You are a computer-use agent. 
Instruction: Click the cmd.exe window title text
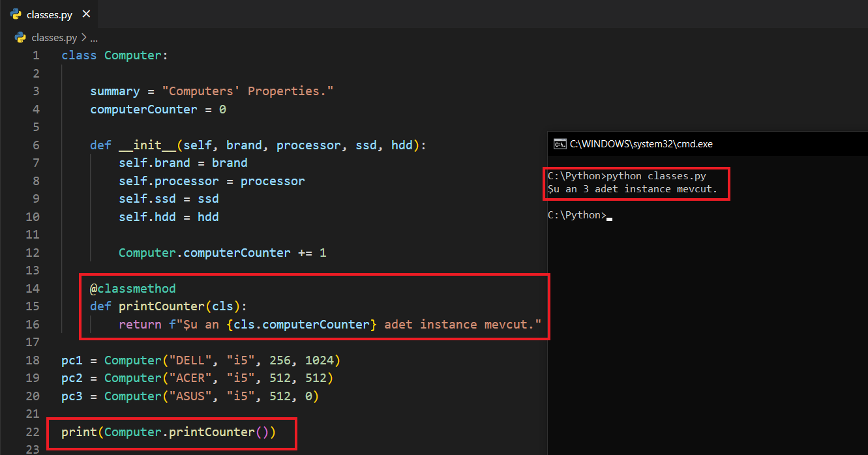(x=641, y=144)
